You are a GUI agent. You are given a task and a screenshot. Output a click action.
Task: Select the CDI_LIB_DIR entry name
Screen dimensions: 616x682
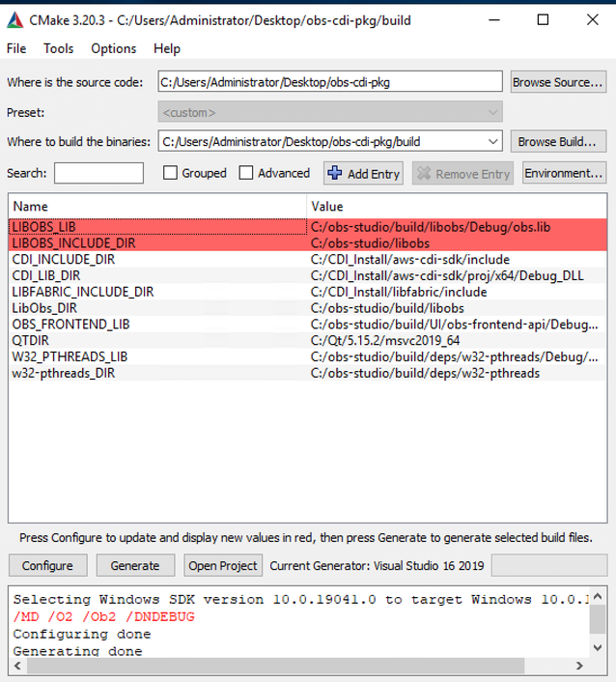tap(46, 275)
